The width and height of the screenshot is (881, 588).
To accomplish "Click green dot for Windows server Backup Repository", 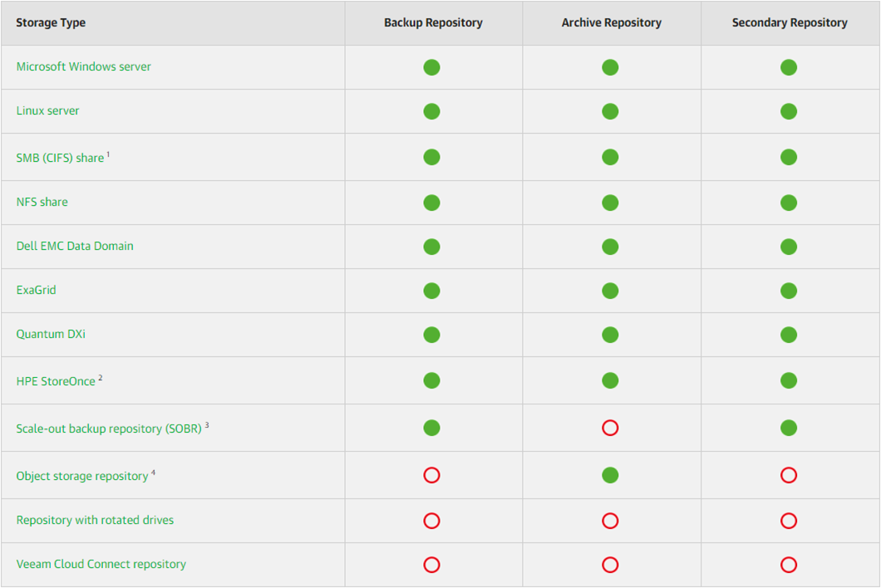I will pos(431,67).
